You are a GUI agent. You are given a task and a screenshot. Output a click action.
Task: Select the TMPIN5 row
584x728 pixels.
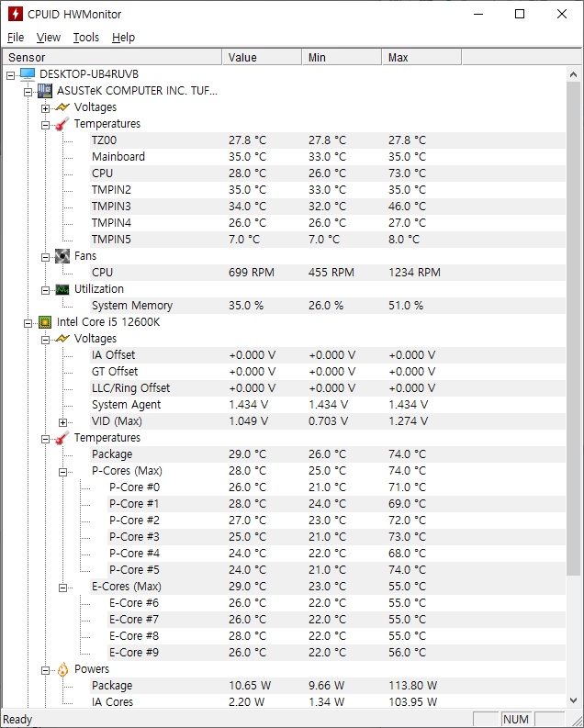(327, 240)
